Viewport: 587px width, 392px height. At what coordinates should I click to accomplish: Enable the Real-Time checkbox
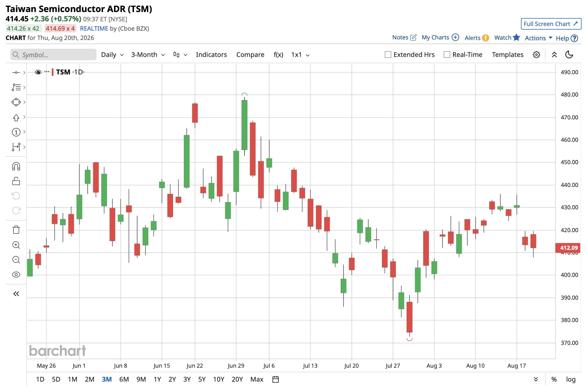tap(447, 55)
